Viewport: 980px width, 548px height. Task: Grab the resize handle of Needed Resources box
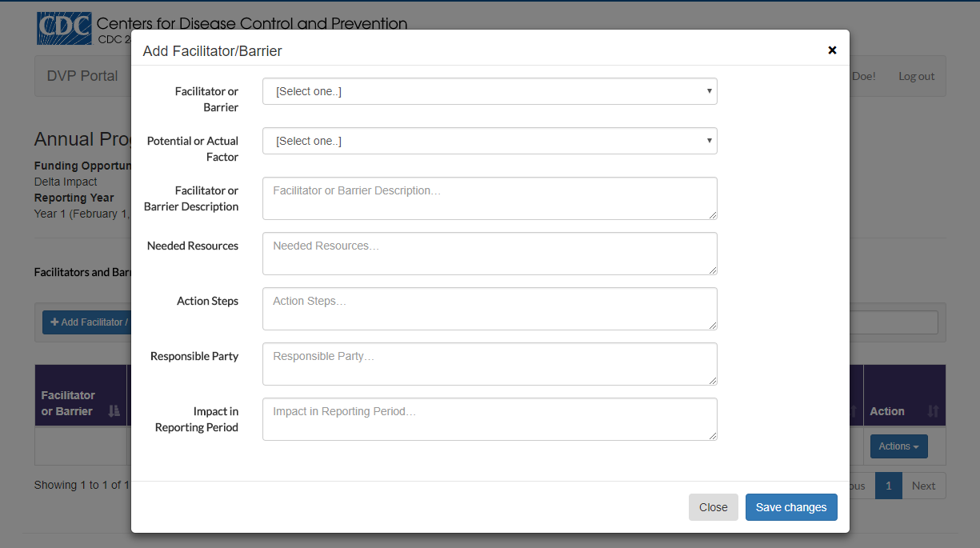713,270
